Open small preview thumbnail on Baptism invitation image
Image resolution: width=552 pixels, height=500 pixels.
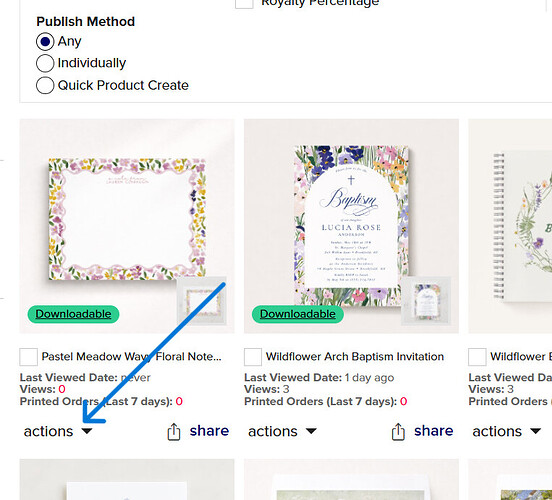pos(426,301)
